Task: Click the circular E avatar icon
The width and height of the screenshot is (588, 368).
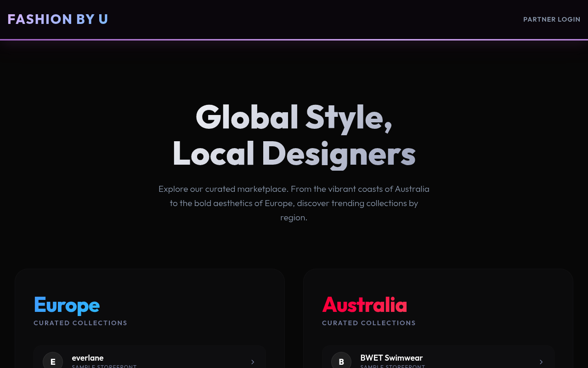Action: [53, 361]
